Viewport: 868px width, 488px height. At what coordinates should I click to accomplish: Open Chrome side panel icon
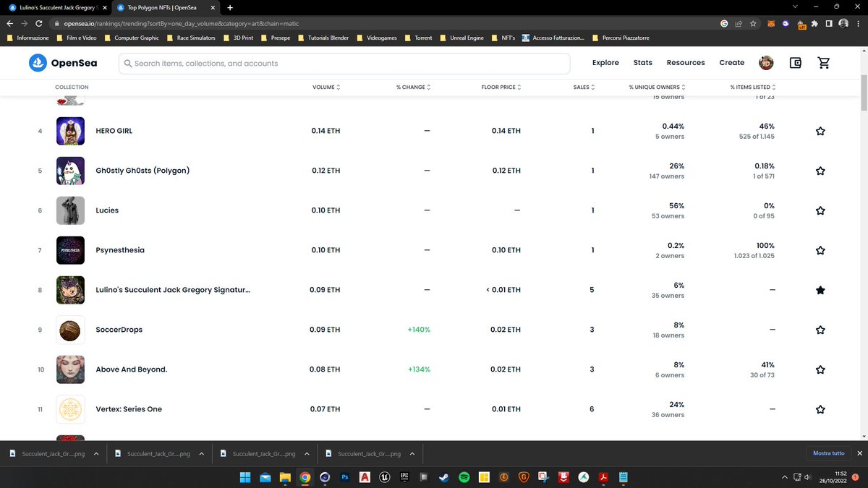pos(830,23)
